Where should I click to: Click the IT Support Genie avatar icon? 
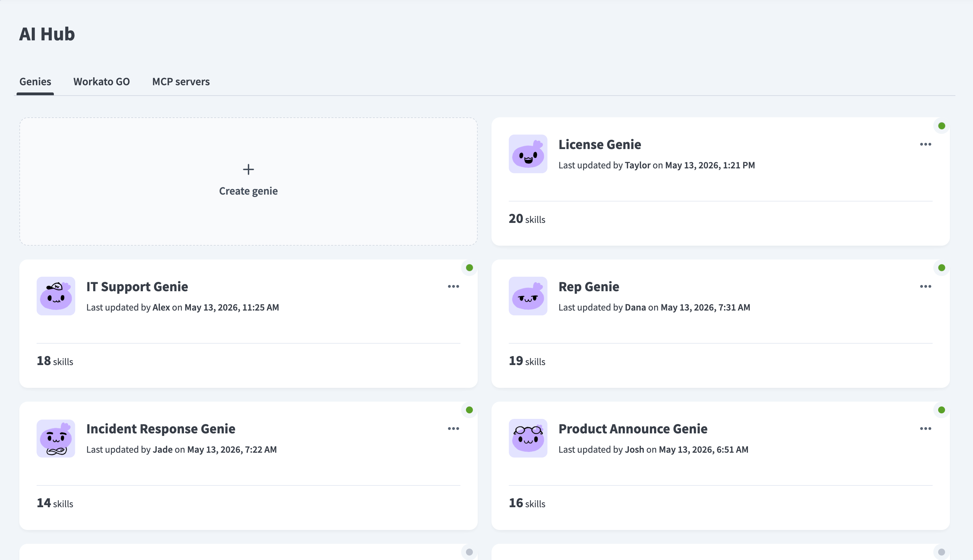click(x=56, y=296)
